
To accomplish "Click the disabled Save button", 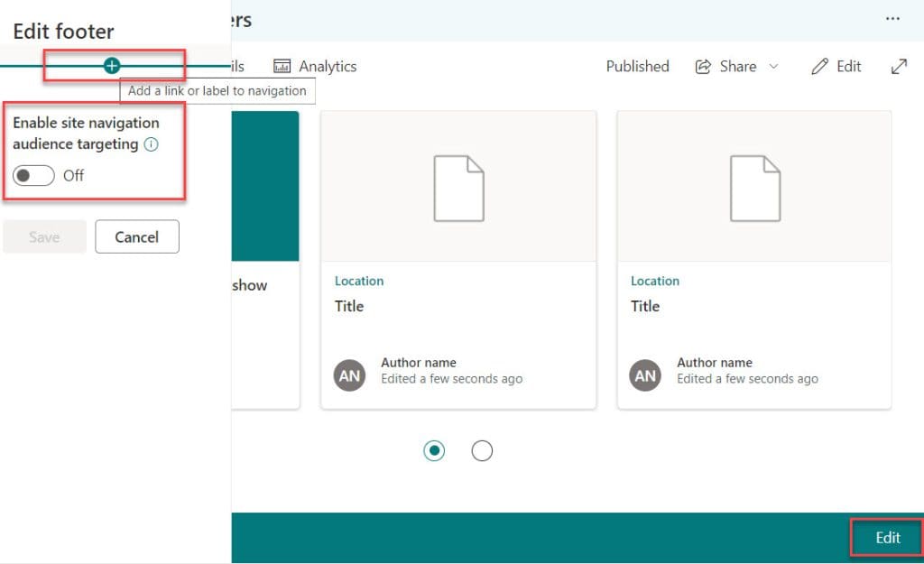I will click(x=45, y=237).
